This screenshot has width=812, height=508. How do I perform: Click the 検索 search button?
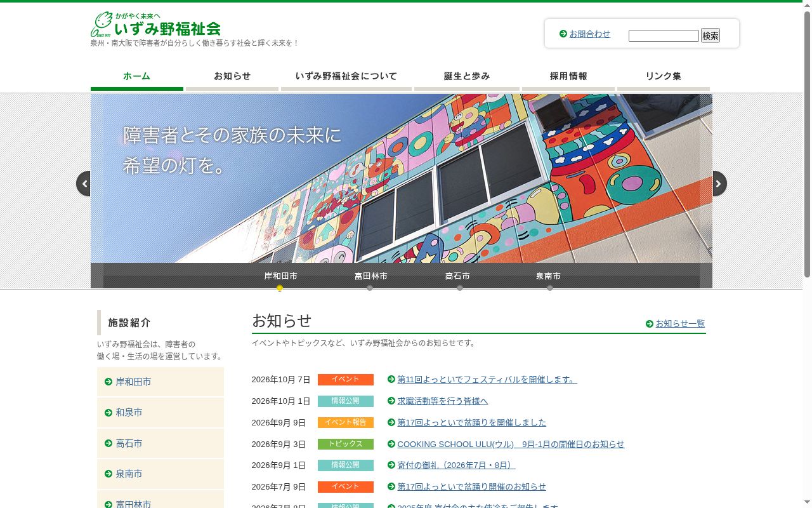(710, 36)
